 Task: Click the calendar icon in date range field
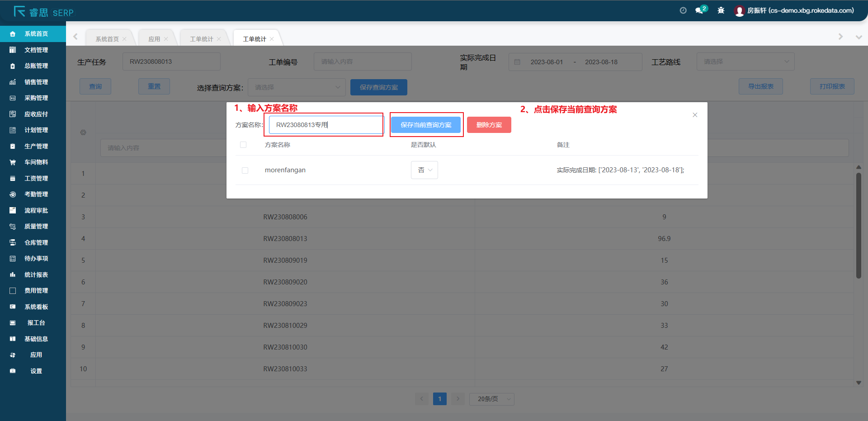[517, 62]
